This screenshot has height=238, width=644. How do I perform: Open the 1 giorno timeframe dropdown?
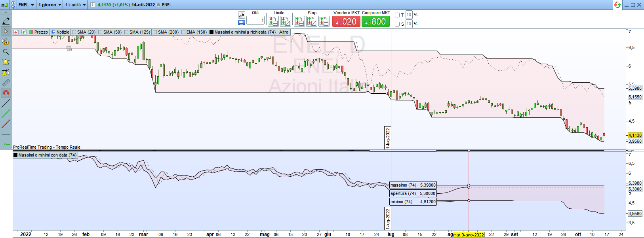pos(50,5)
